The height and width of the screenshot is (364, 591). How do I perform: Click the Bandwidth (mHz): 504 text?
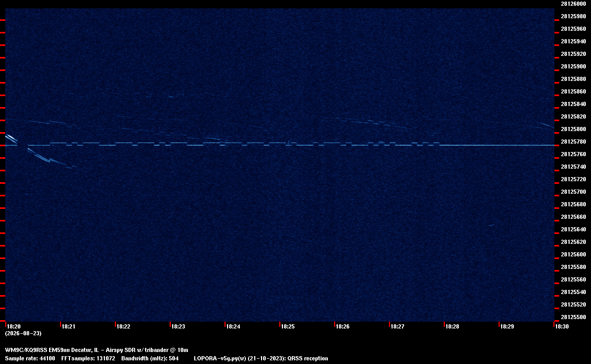coord(150,358)
